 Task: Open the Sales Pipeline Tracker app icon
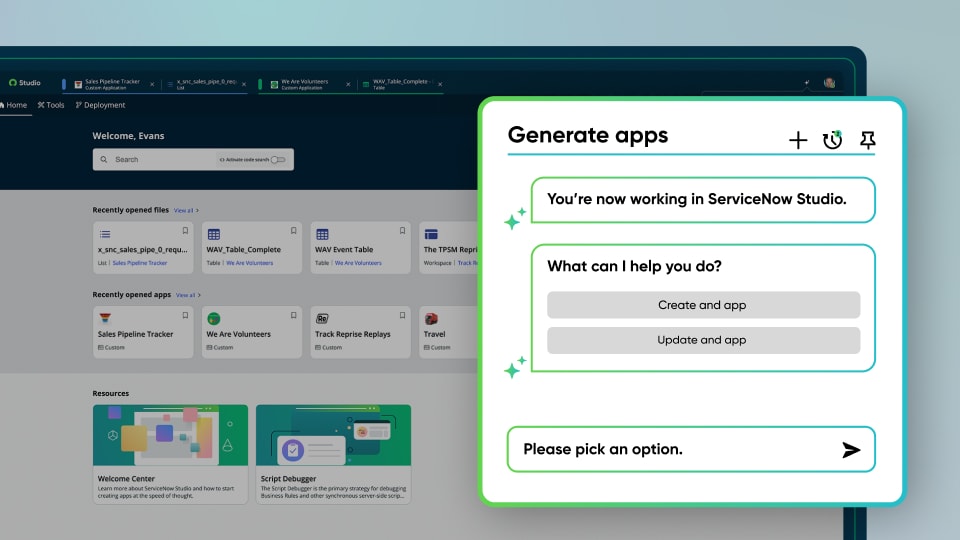point(105,318)
